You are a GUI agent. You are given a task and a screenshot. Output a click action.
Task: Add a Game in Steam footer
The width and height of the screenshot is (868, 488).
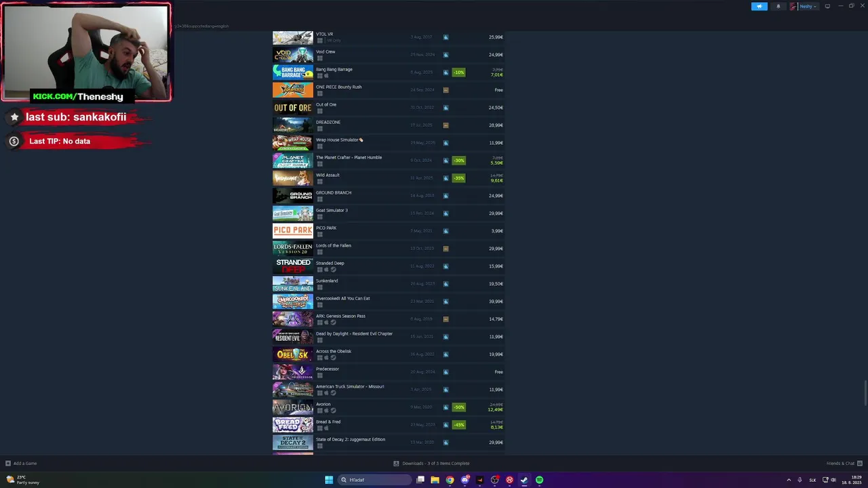(21, 464)
